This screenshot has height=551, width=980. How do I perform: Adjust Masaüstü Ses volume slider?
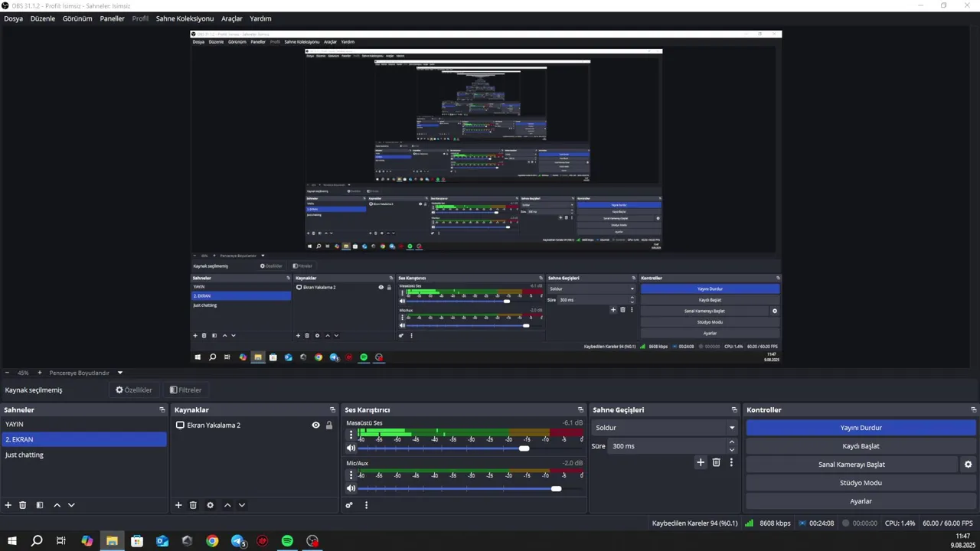(524, 448)
